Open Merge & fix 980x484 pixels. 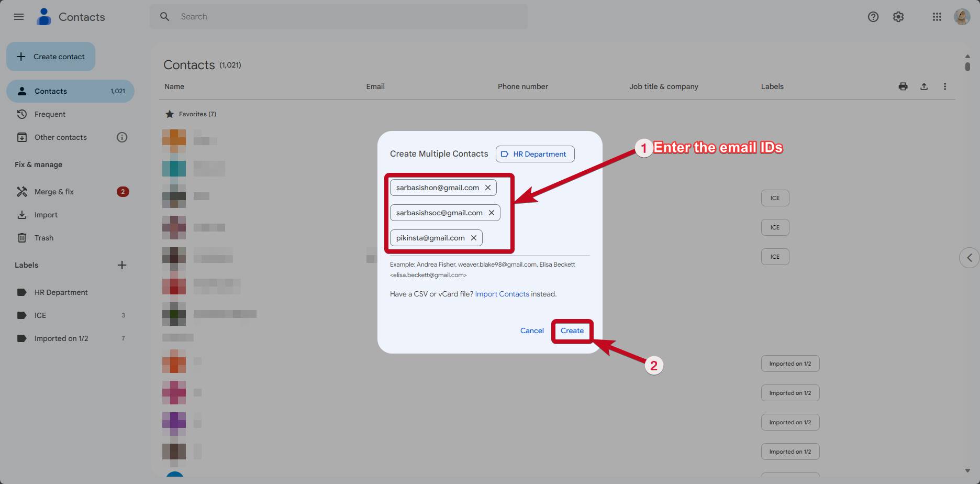coord(70,192)
